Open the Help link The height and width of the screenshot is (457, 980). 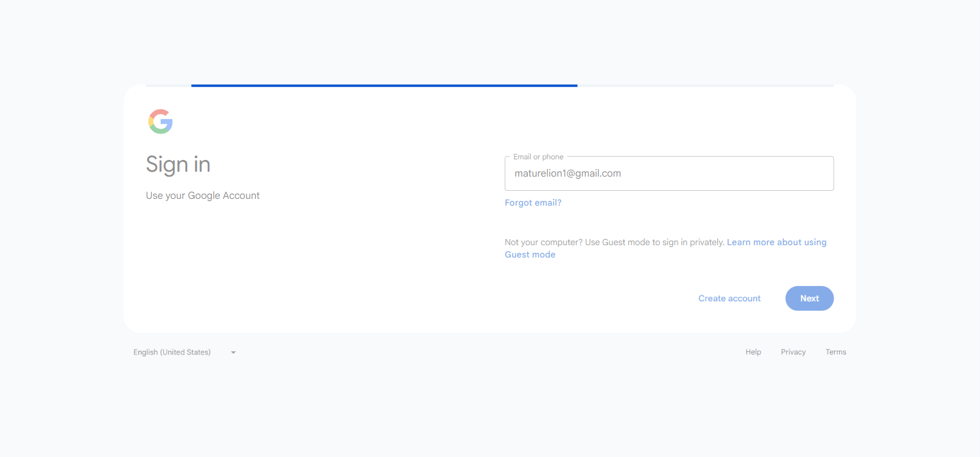(x=753, y=352)
